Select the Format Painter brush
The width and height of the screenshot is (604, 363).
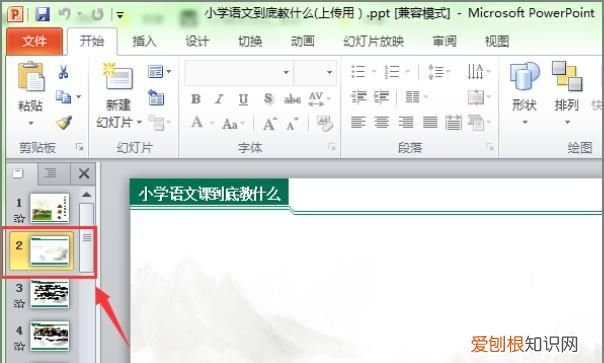[64, 123]
